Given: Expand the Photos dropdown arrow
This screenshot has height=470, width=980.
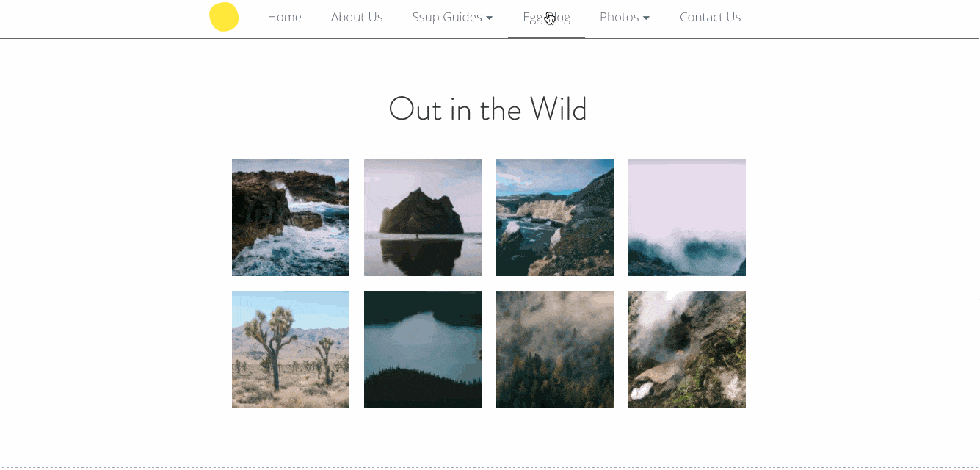Looking at the screenshot, I should [x=646, y=18].
